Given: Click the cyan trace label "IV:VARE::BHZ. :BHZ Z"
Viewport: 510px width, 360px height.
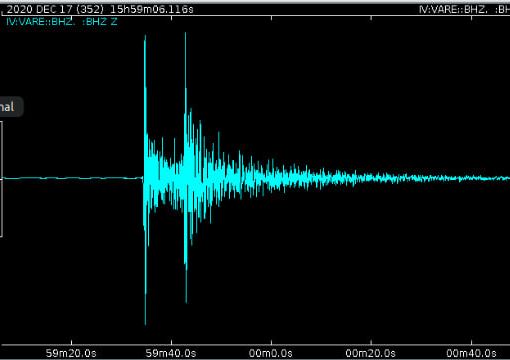Looking at the screenshot, I should [62, 22].
